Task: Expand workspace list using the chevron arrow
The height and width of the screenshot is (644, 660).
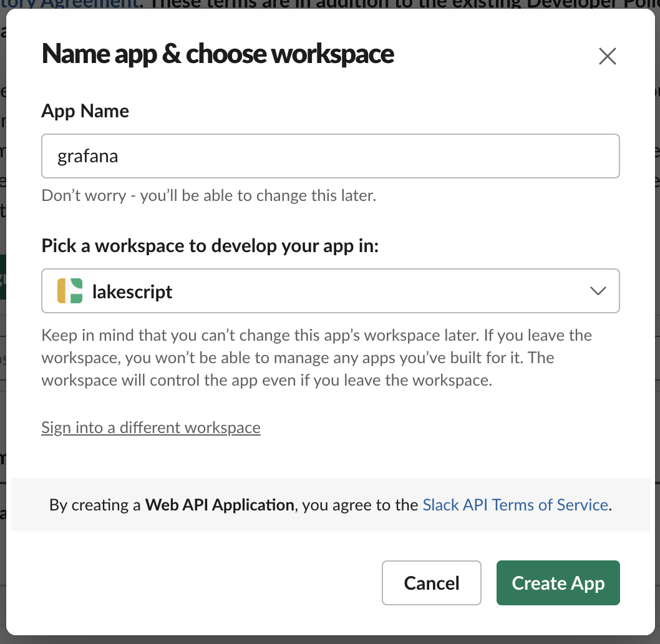Action: click(x=598, y=291)
